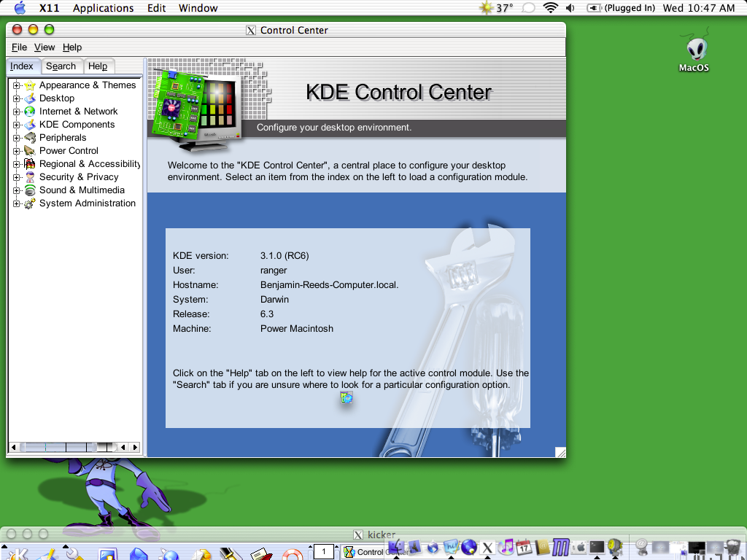Viewport: 747px width, 560px height.
Task: Click the battery Plugged In status
Action: 622,7
